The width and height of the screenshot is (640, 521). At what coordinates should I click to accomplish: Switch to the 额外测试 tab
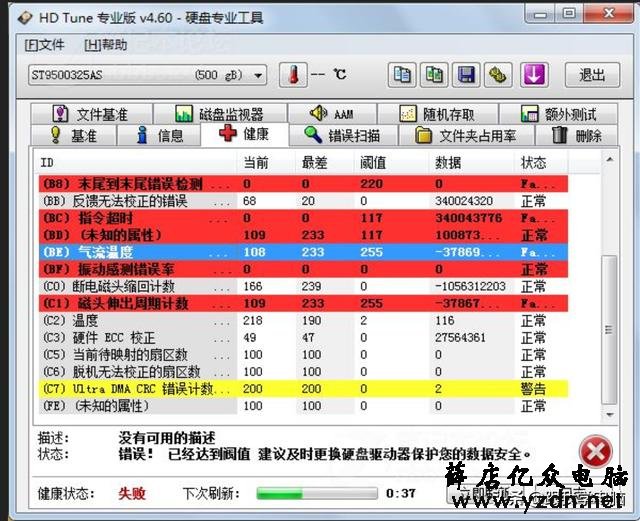pos(558,114)
